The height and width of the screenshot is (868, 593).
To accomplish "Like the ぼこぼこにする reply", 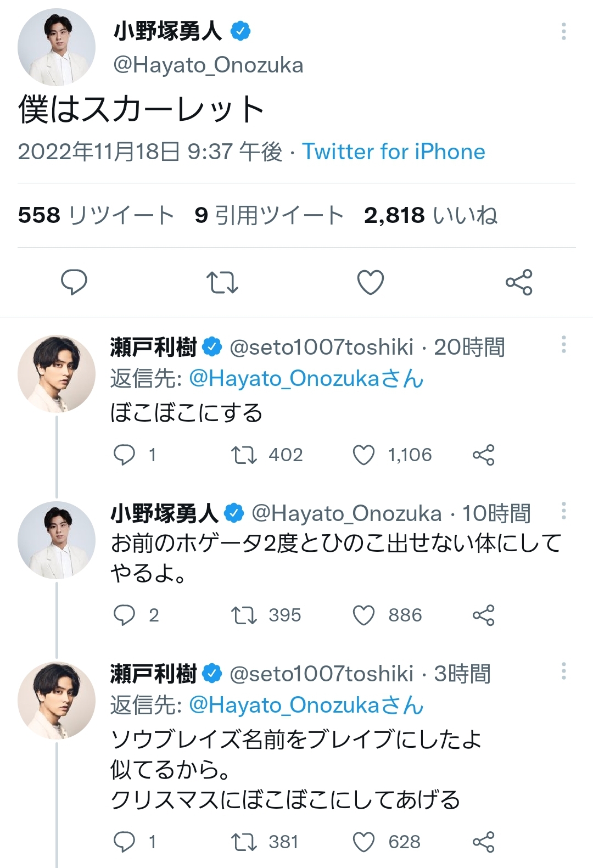I will (363, 455).
